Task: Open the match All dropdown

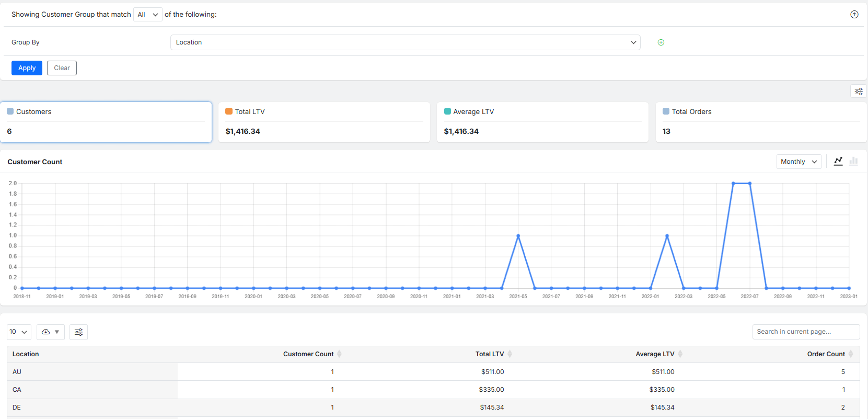Action: coord(147,15)
